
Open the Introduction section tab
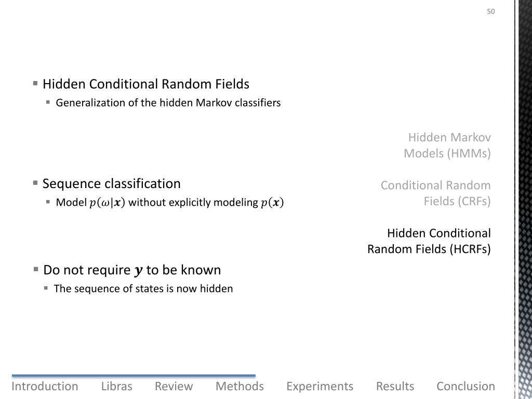45,386
